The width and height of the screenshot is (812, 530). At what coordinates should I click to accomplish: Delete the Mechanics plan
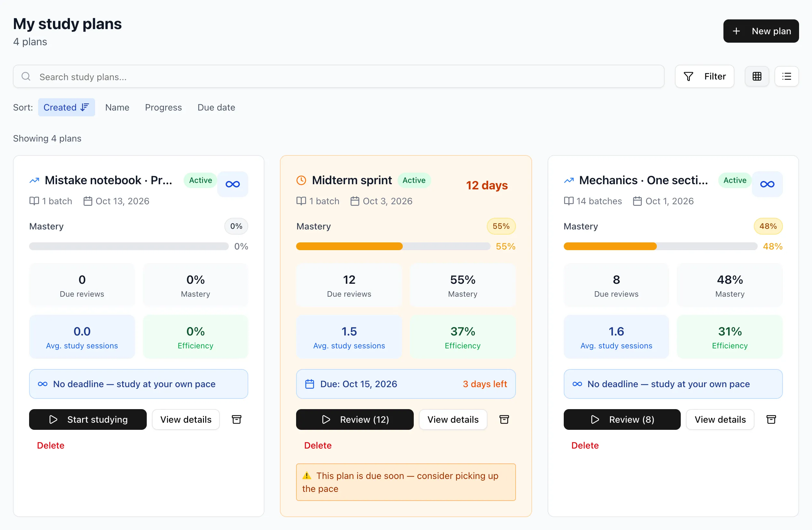pyautogui.click(x=585, y=445)
